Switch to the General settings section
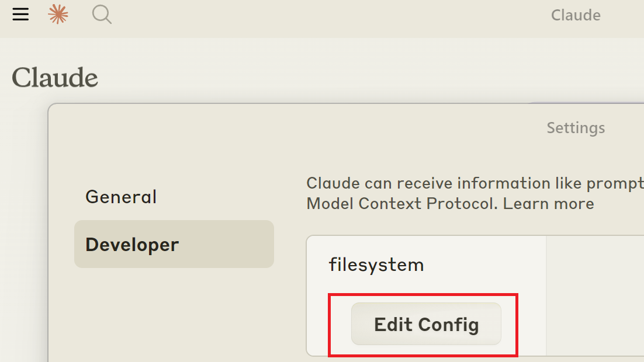This screenshot has width=644, height=362. pos(120,197)
